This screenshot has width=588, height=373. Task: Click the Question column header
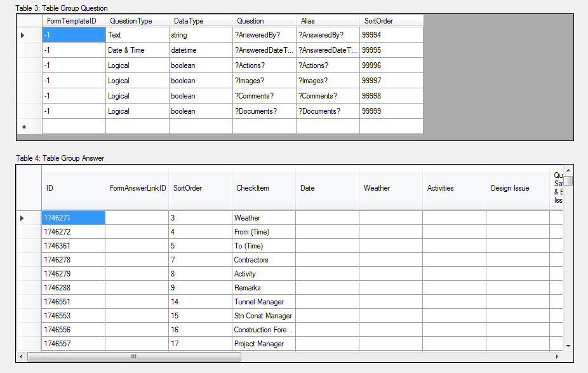264,21
